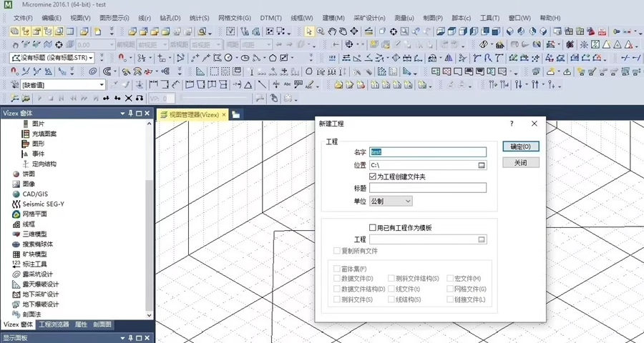Tick the 复制所有文件 checkbox
This screenshot has width=644, height=343.
(x=337, y=251)
